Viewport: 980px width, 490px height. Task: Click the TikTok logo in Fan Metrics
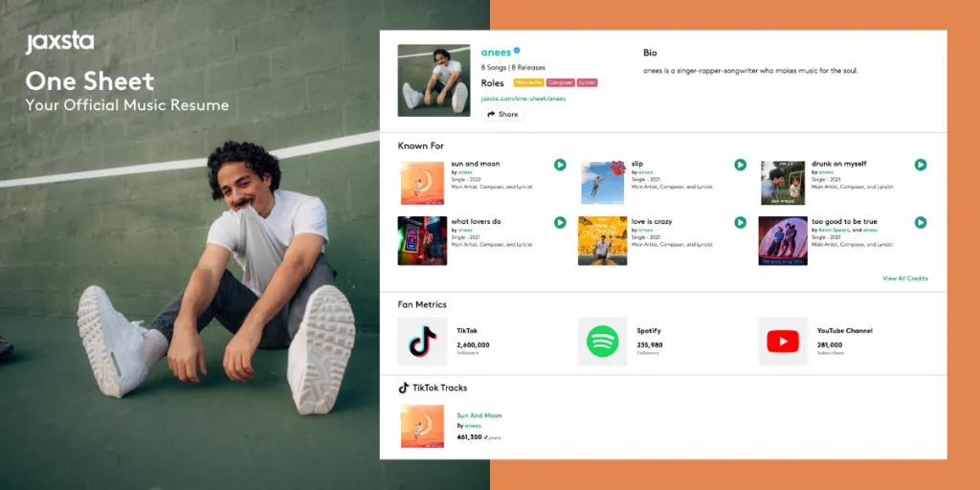coord(422,341)
